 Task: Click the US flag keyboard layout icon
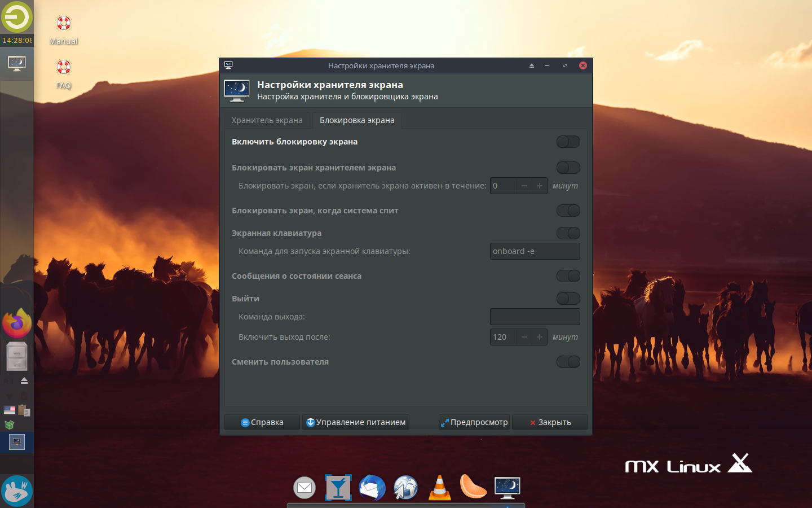pyautogui.click(x=10, y=410)
